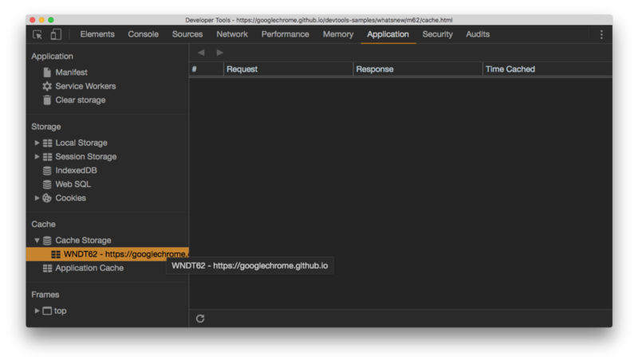Switch to the Network tab

[232, 34]
